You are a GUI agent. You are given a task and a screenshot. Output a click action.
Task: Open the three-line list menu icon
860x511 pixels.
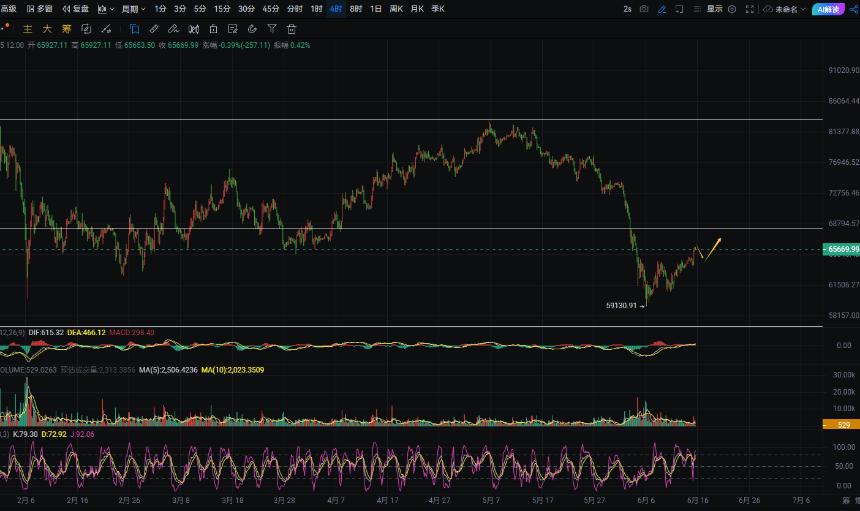697,9
